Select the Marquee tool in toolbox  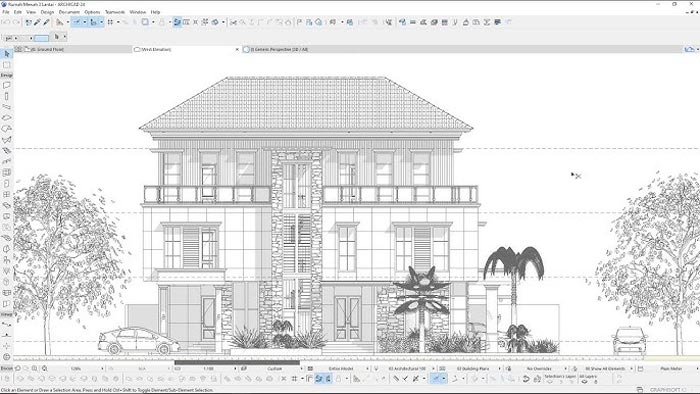click(x=7, y=65)
